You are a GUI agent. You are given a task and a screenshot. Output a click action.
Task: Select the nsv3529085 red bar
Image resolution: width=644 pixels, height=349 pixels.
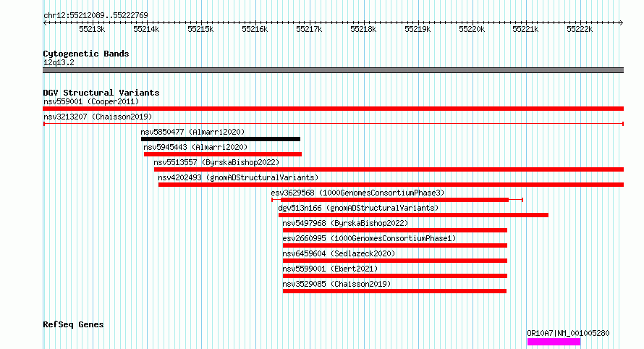pyautogui.click(x=394, y=291)
